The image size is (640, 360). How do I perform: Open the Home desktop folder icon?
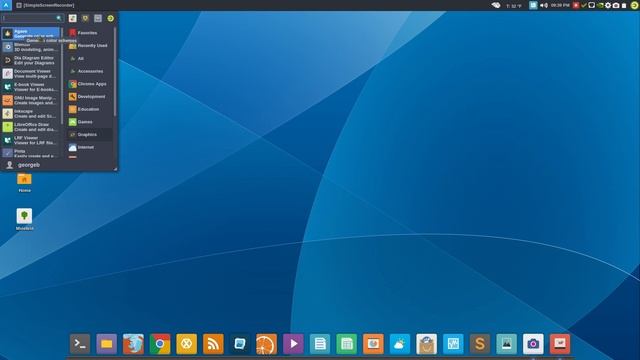[x=24, y=182]
